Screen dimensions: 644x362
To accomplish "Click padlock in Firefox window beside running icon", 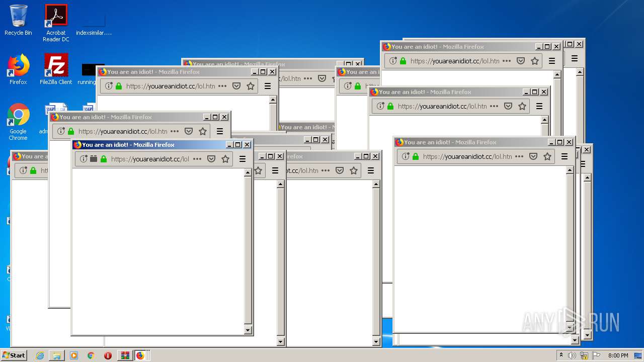I will coord(119,86).
